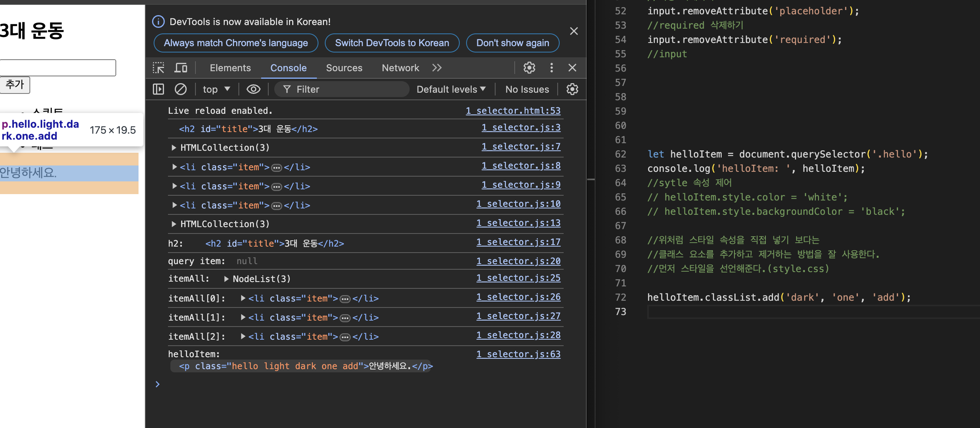
Task: Expand the itemAll[1] li element
Action: point(243,317)
